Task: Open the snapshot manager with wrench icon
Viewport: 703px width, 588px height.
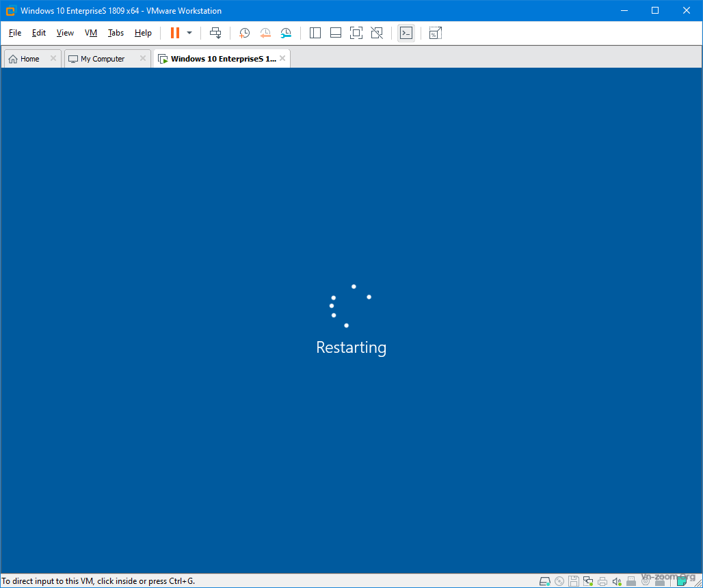Action: click(286, 33)
